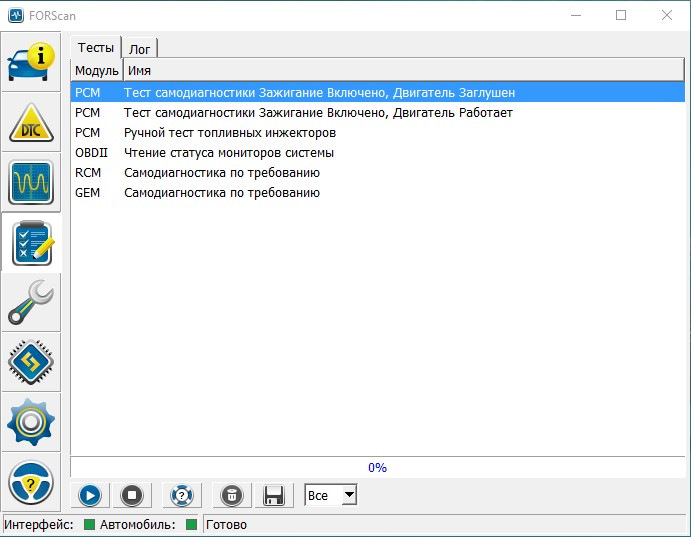This screenshot has height=537, width=691.
Task: Open the vehicle information section
Action: [31, 62]
